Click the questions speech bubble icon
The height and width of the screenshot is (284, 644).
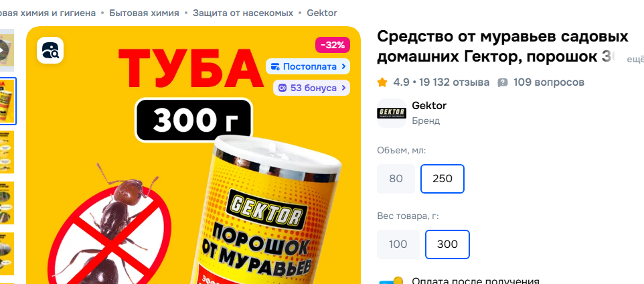pos(503,82)
